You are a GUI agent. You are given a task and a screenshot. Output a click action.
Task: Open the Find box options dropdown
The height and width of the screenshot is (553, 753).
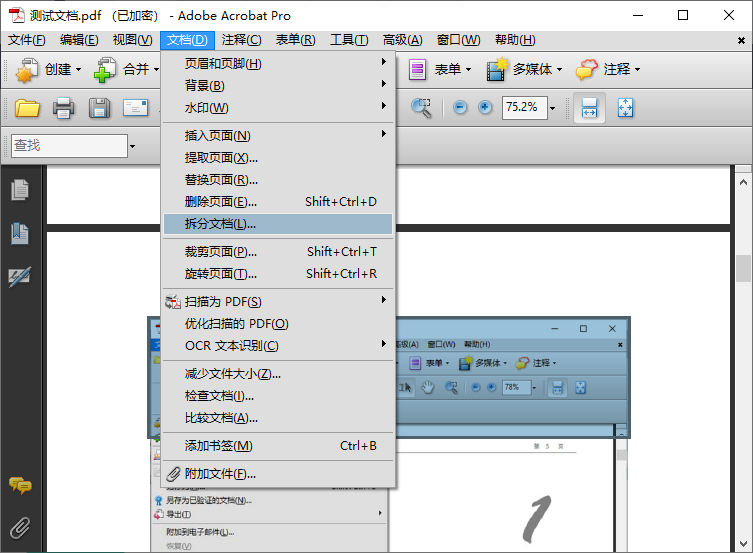tap(133, 146)
